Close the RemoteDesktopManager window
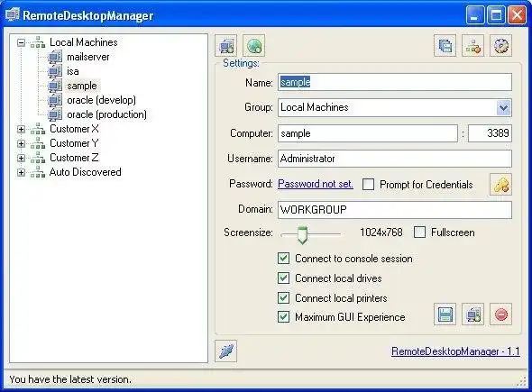The width and height of the screenshot is (532, 392). (517, 15)
